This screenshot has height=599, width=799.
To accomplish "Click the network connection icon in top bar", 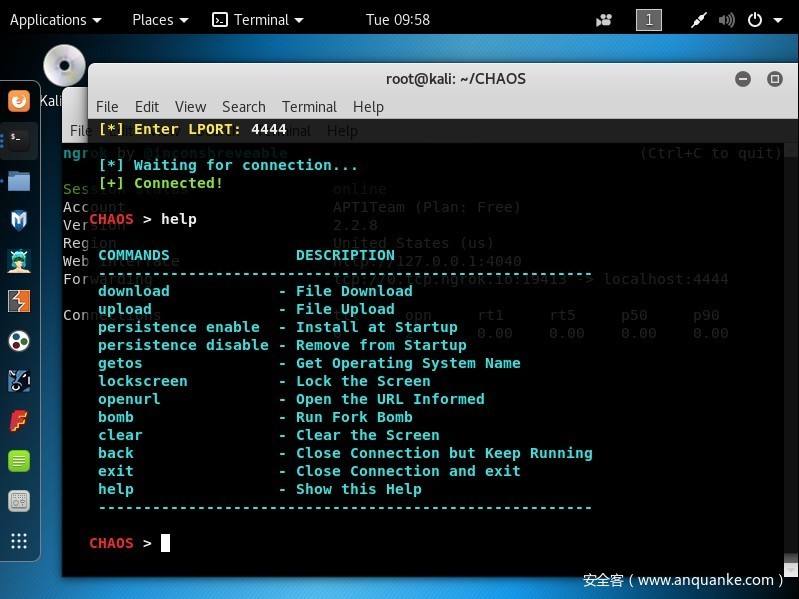I will click(698, 20).
